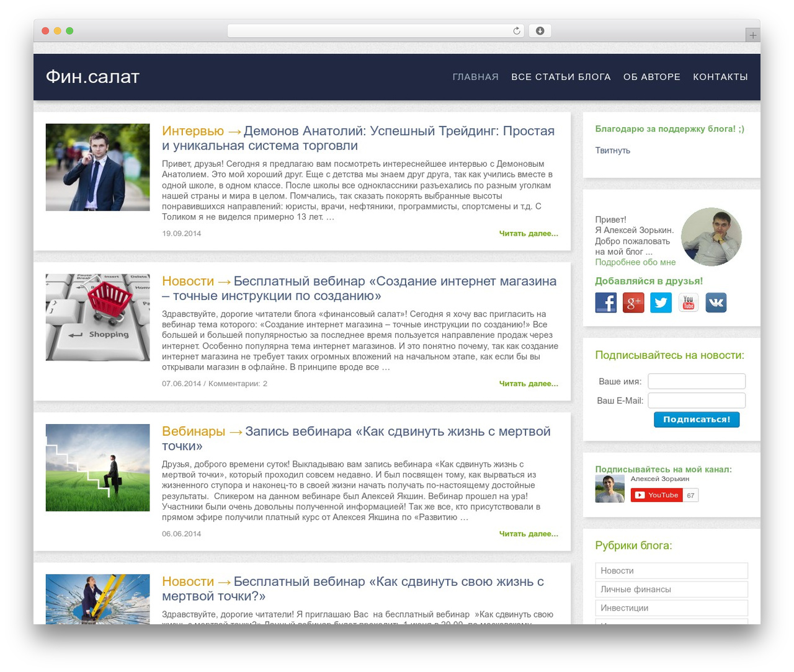The width and height of the screenshot is (794, 672).
Task: Open the Личные финансы category
Action: pos(671,589)
